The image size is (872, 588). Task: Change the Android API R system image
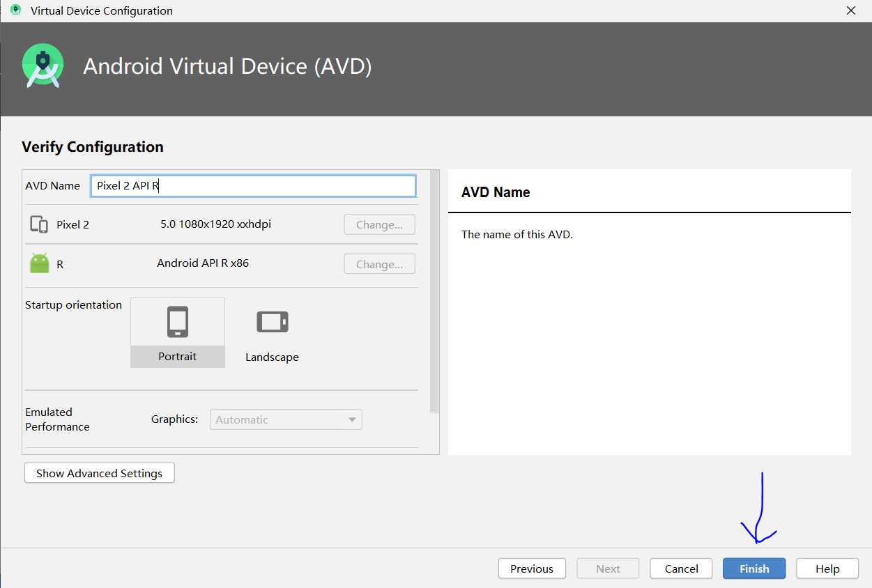(379, 264)
